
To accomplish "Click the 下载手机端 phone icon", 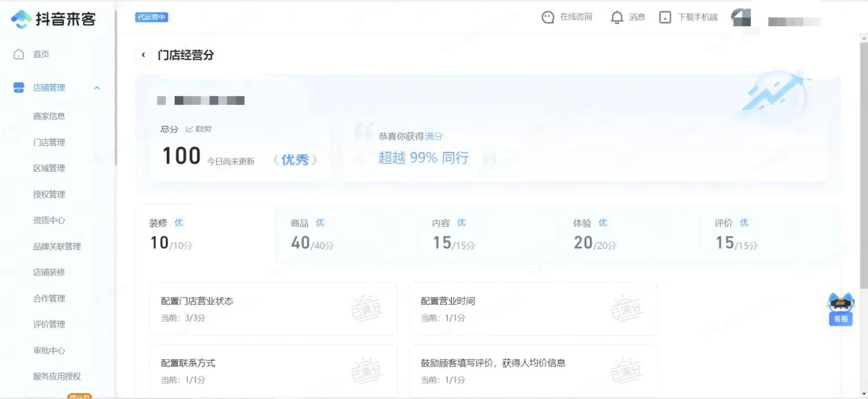I will point(665,17).
